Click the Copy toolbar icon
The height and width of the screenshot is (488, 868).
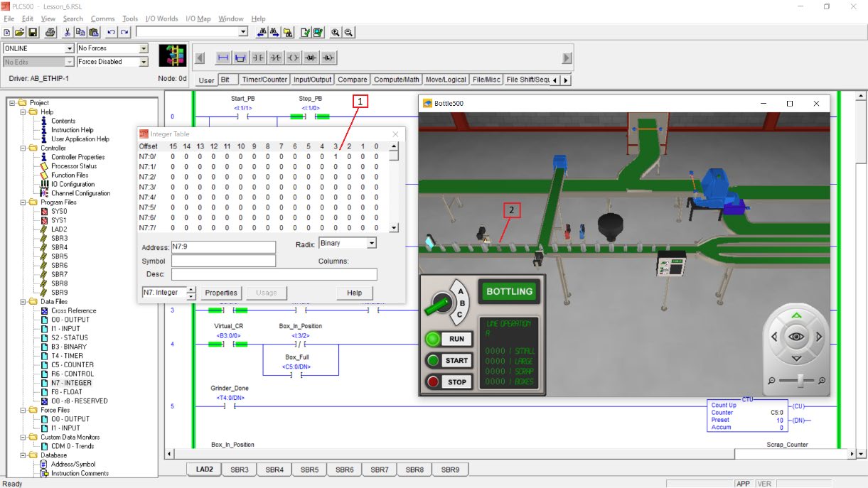[80, 32]
